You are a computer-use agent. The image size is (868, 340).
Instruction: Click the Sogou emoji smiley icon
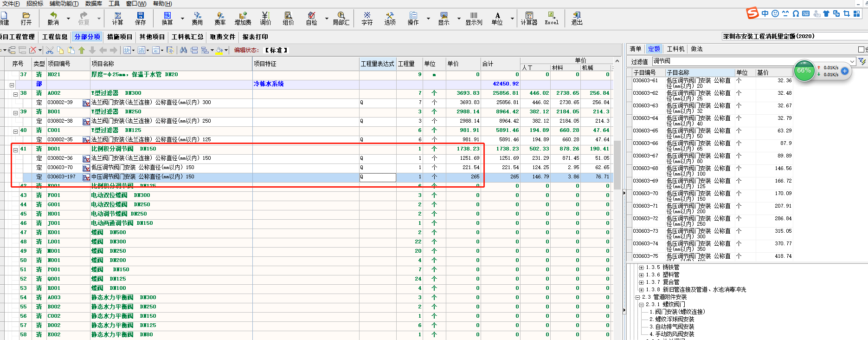point(775,13)
